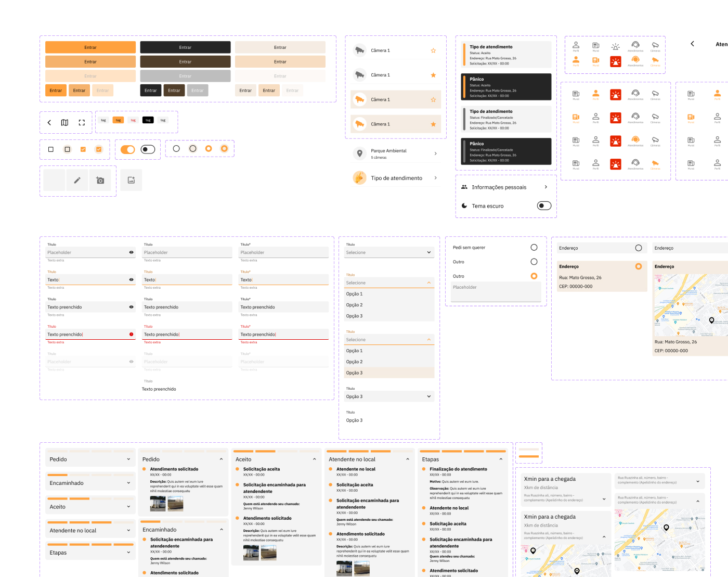Click the black map pin on the Endereço card map
This screenshot has height=577, width=728.
[712, 320]
